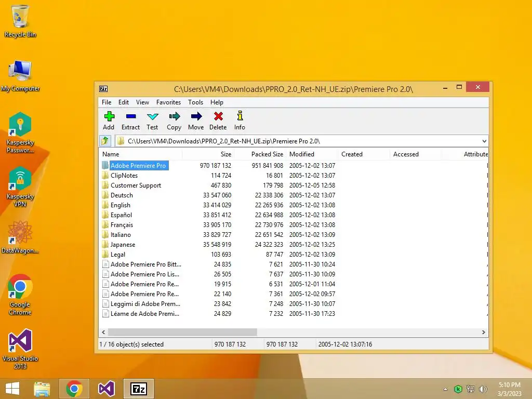Open the Tools menu
The height and width of the screenshot is (399, 532).
(196, 102)
